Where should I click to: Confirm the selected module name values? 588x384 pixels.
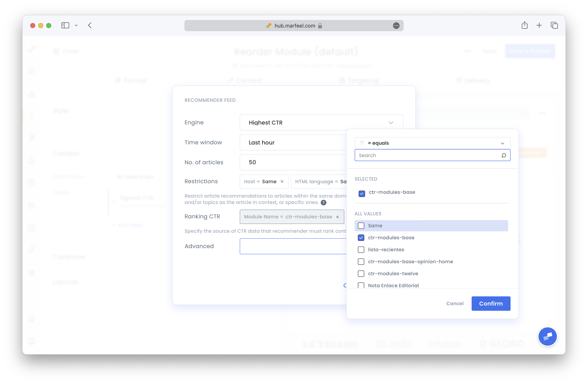coord(491,303)
